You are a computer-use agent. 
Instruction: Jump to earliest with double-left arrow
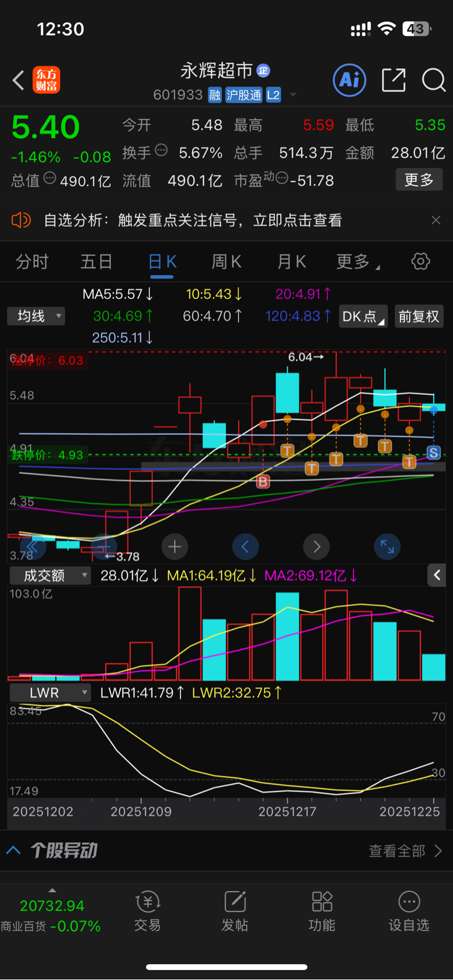tap(33, 547)
